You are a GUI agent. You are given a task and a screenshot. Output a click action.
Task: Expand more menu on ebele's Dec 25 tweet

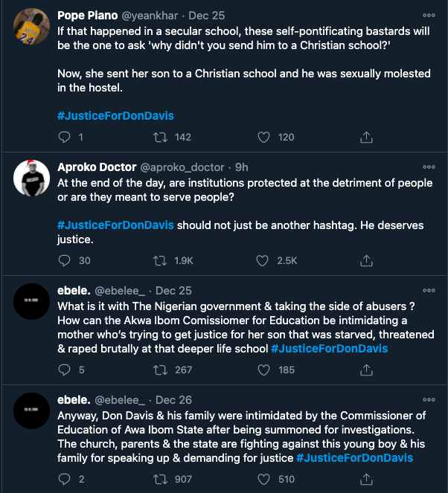point(429,291)
